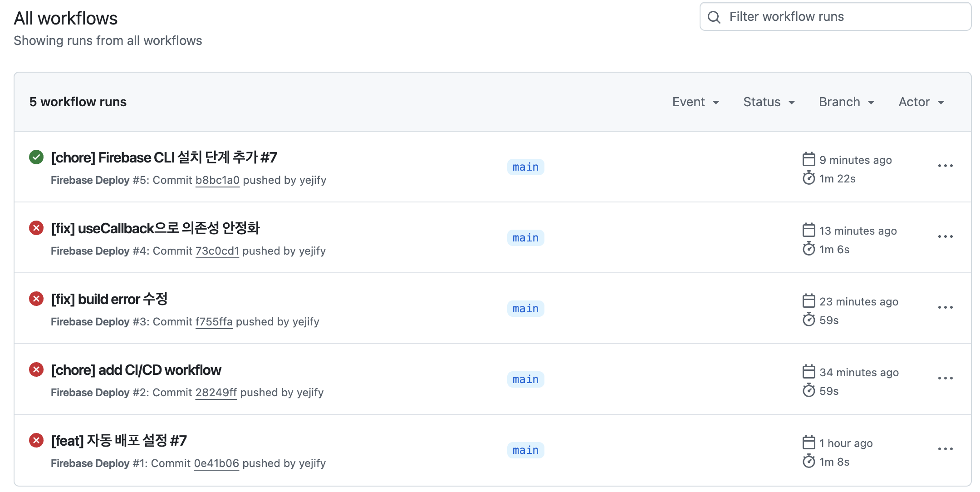This screenshot has width=980, height=492.
Task: Open commit link b8bc1a0
Action: pyautogui.click(x=217, y=180)
